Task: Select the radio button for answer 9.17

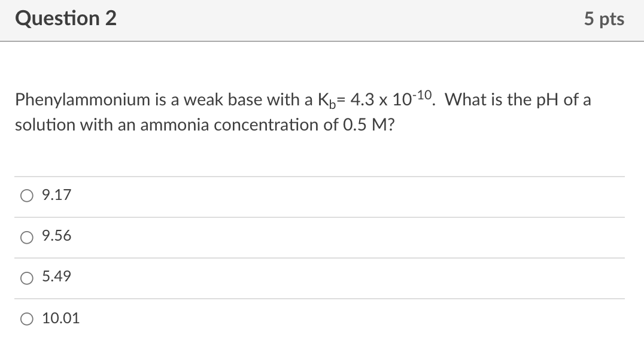Action: coord(26,195)
